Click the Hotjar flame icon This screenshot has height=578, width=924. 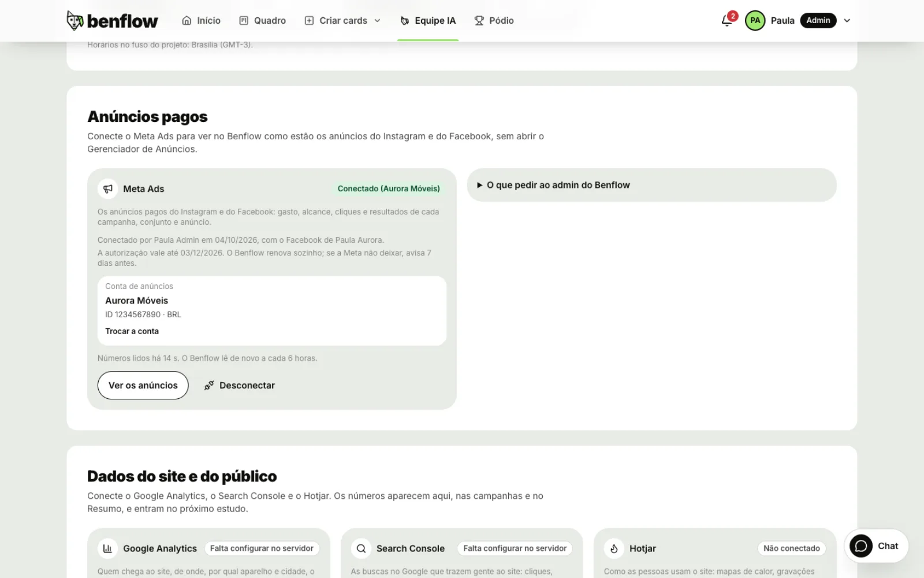(x=614, y=549)
